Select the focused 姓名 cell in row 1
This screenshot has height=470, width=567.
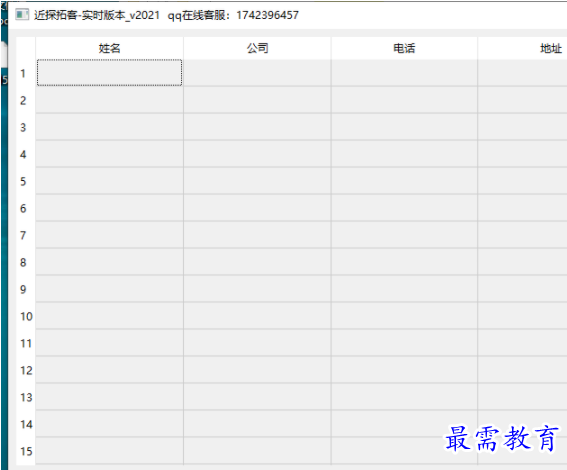tap(110, 73)
